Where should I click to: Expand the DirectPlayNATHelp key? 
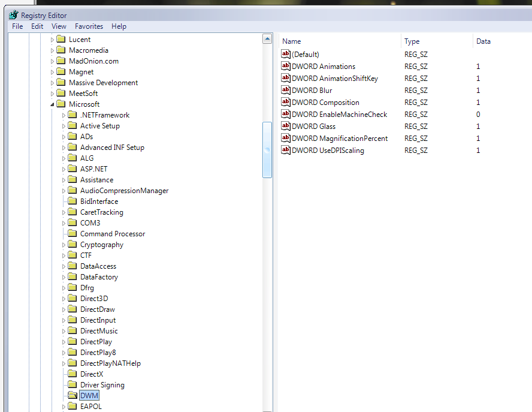[x=64, y=363]
